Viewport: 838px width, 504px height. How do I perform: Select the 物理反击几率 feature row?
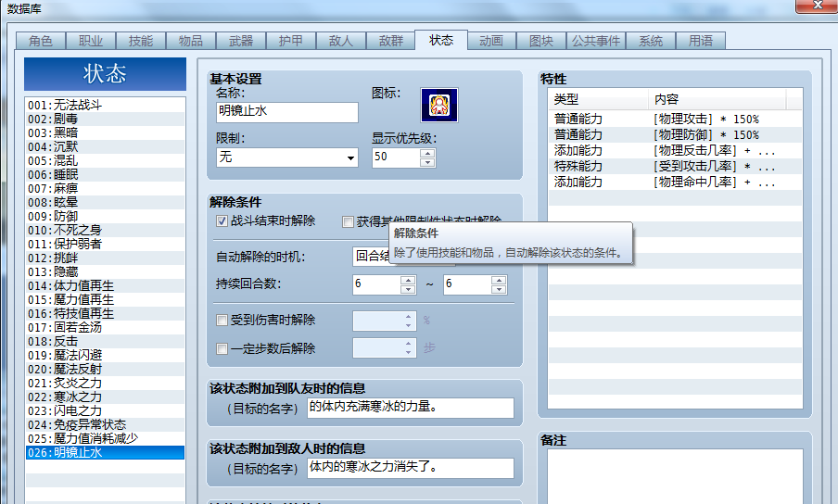tap(675, 151)
